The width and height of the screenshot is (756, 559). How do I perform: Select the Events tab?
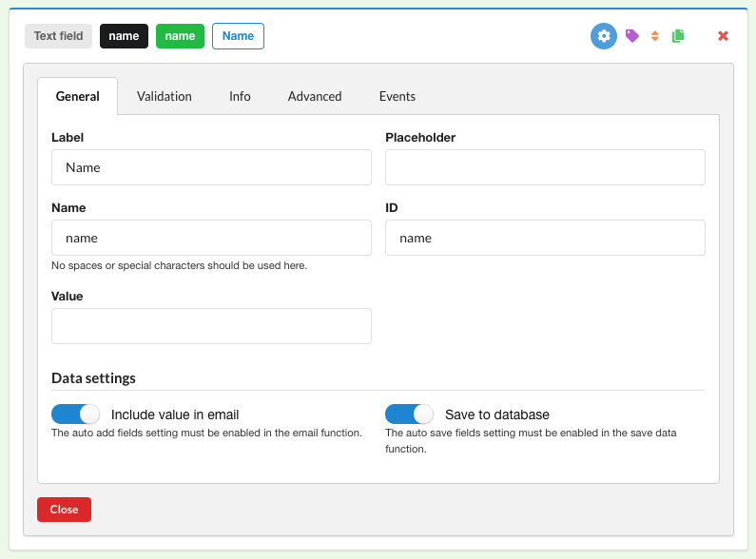tap(397, 96)
